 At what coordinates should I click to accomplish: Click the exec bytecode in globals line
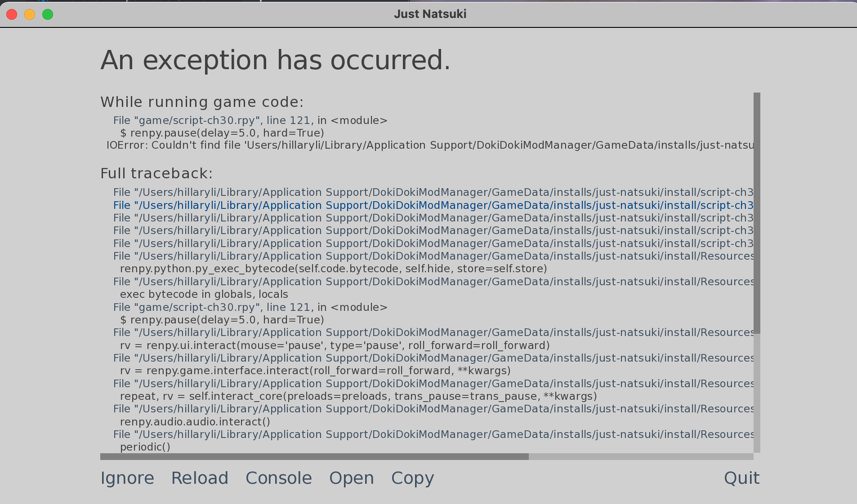coord(204,294)
